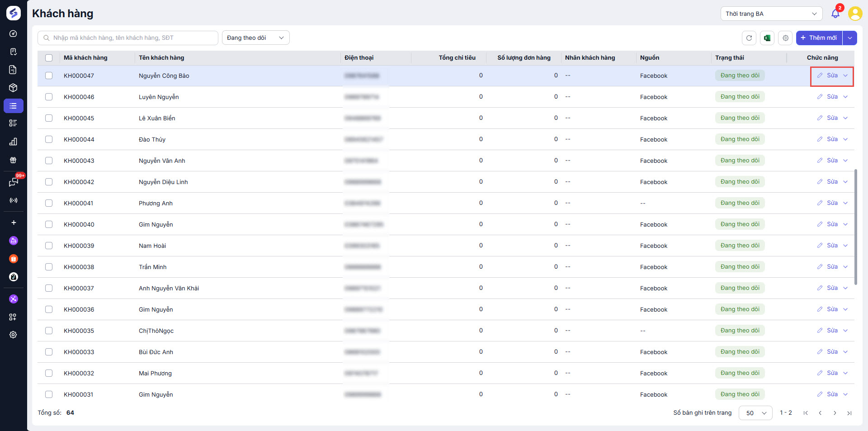The height and width of the screenshot is (431, 868).
Task: Open table column settings gear icon
Action: (x=786, y=38)
